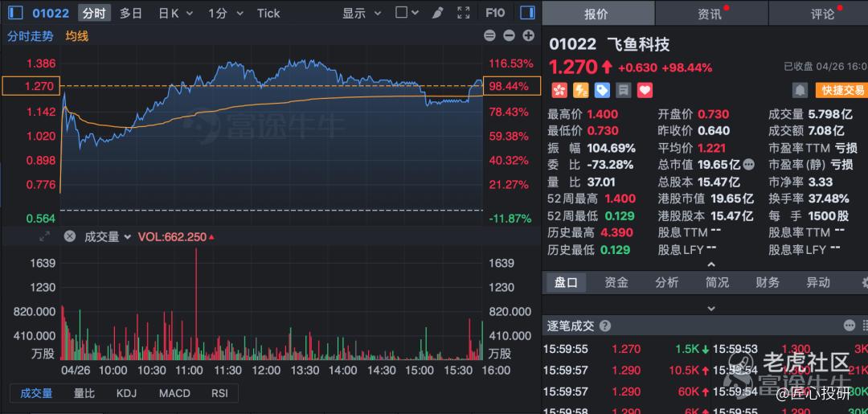Click the 15:59:55 trade row at 1.270
The width and height of the screenshot is (868, 414).
626,349
